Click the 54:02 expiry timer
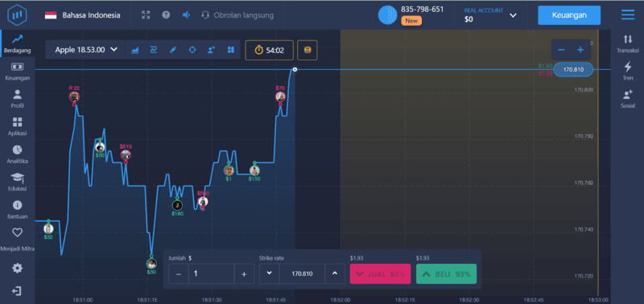Screen dimensions: 644x304 pyautogui.click(x=270, y=50)
